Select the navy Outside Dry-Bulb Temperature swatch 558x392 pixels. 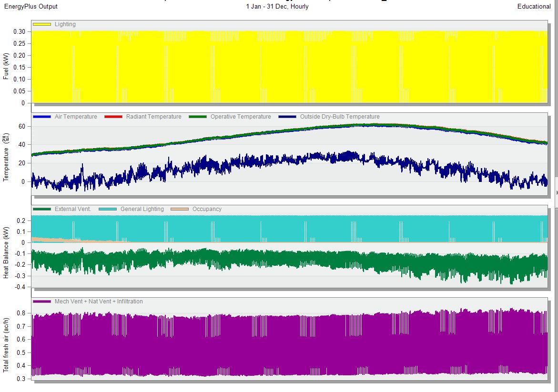tap(287, 117)
